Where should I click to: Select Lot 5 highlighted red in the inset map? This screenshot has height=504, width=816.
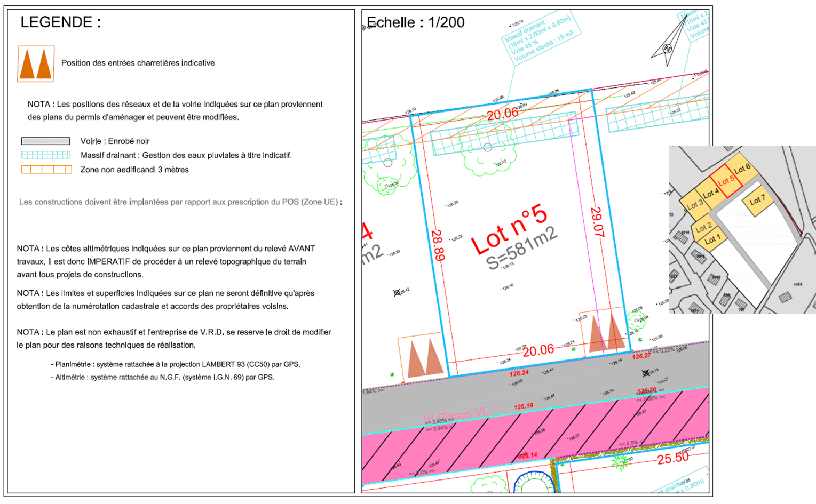click(725, 181)
